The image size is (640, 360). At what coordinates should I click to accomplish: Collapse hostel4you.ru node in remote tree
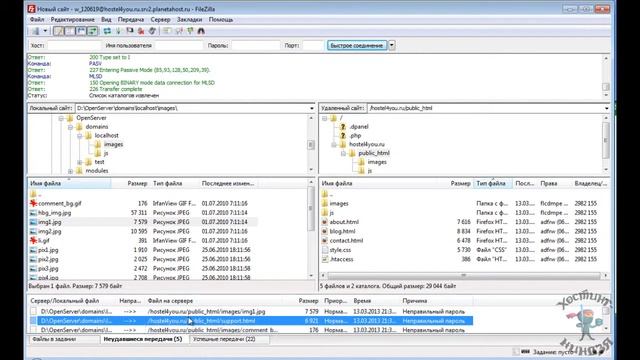click(334, 144)
